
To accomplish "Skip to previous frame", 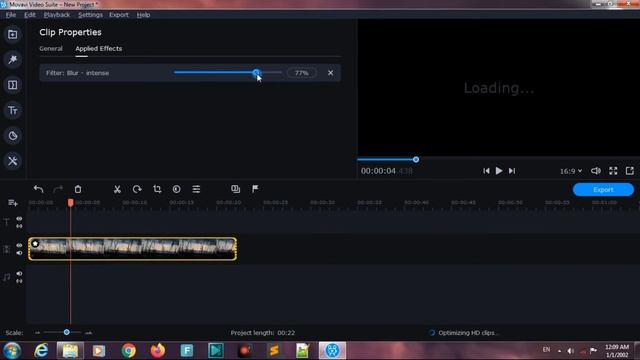I will 486,171.
